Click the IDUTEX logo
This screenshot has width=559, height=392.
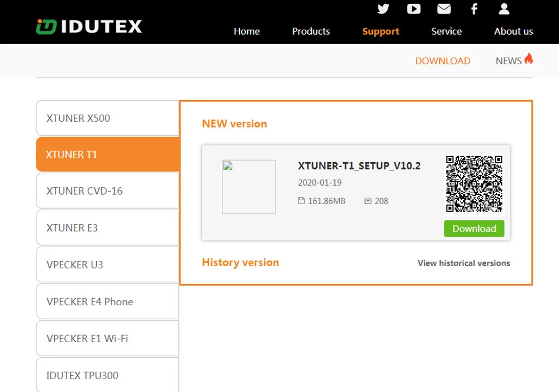click(89, 27)
